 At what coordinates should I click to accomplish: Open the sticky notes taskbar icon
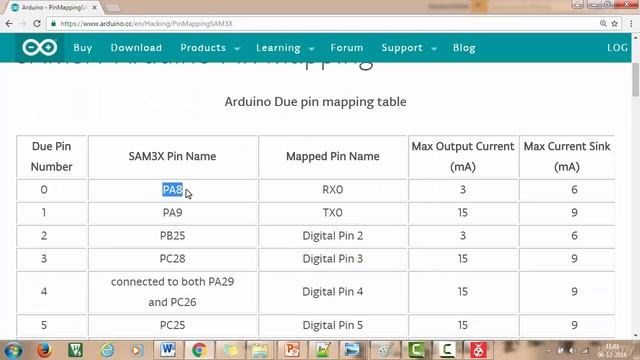point(230,350)
